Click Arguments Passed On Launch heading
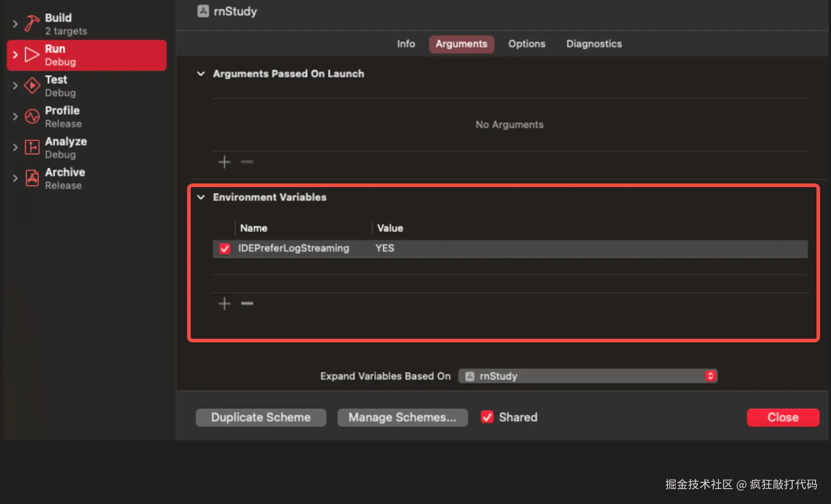 coord(288,74)
